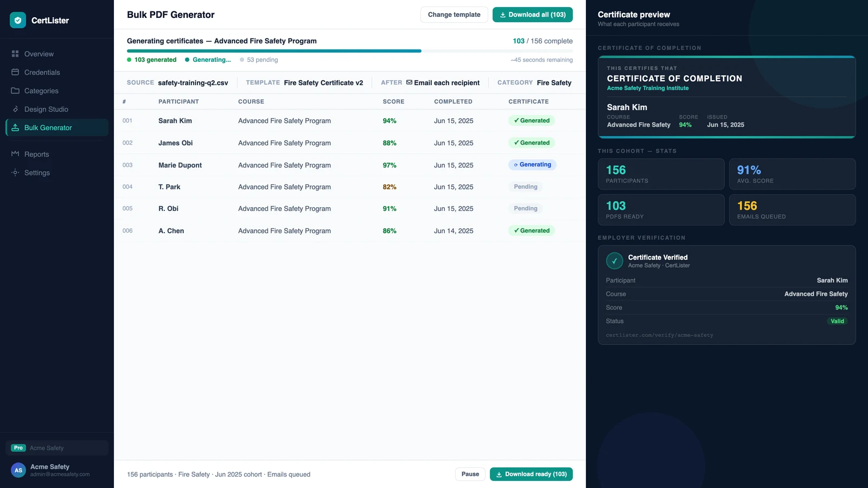Click the CertLister shield logo icon
This screenshot has height=488, width=868.
(x=18, y=20)
